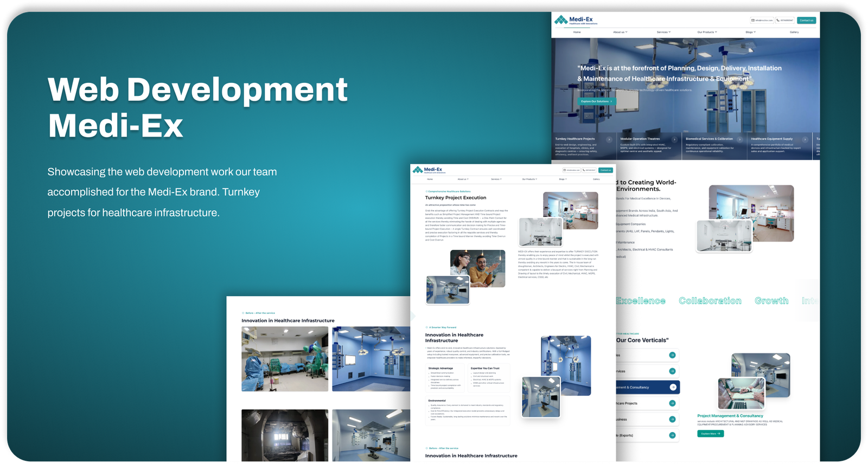Click the phone number chip in homepage header
The image size is (868, 464).
pyautogui.click(x=785, y=20)
